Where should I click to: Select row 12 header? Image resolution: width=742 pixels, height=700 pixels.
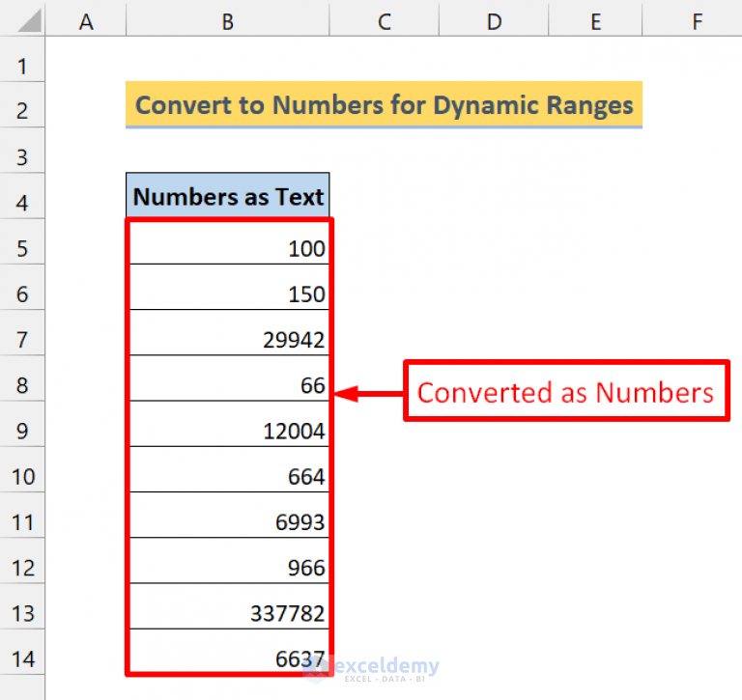(22, 560)
